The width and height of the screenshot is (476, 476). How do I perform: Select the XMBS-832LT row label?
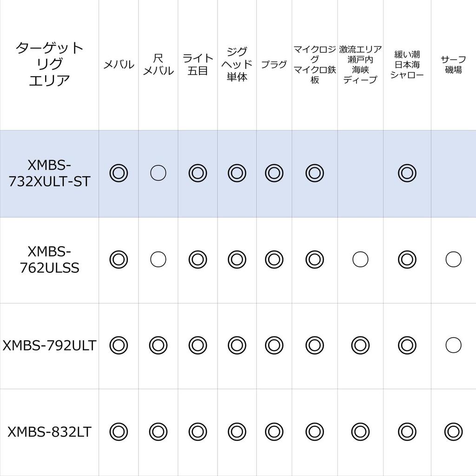[49, 432]
